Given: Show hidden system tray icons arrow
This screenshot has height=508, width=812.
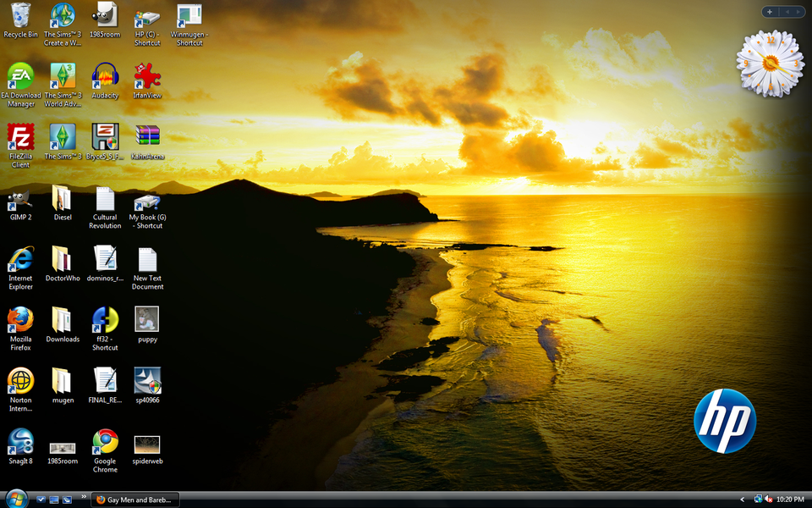Looking at the screenshot, I should [x=743, y=500].
